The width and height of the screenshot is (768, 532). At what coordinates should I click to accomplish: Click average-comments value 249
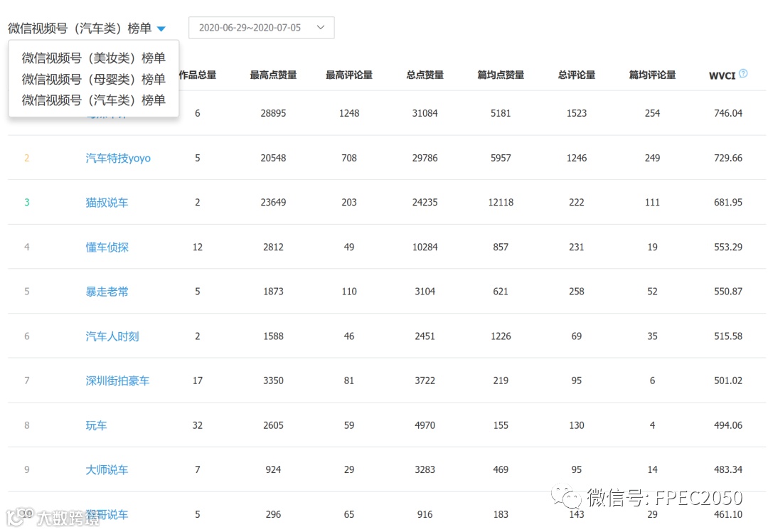tap(652, 158)
